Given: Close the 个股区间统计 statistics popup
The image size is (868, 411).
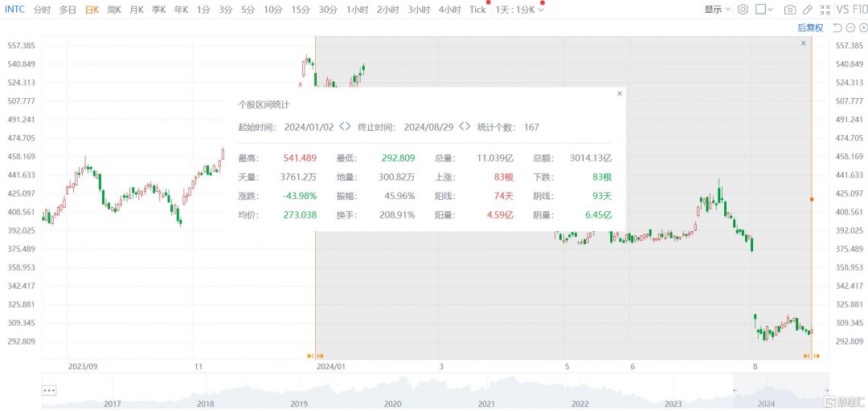Looking at the screenshot, I should [x=620, y=93].
